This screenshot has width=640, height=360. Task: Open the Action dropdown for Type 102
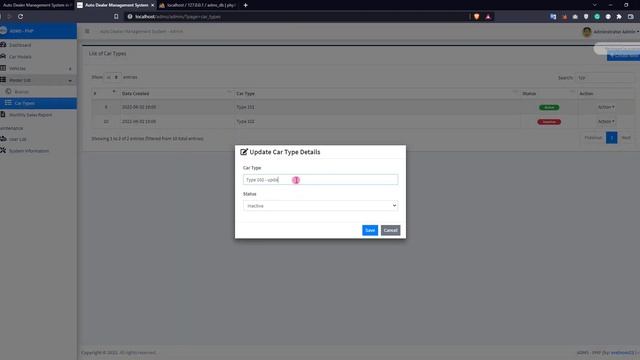click(606, 122)
